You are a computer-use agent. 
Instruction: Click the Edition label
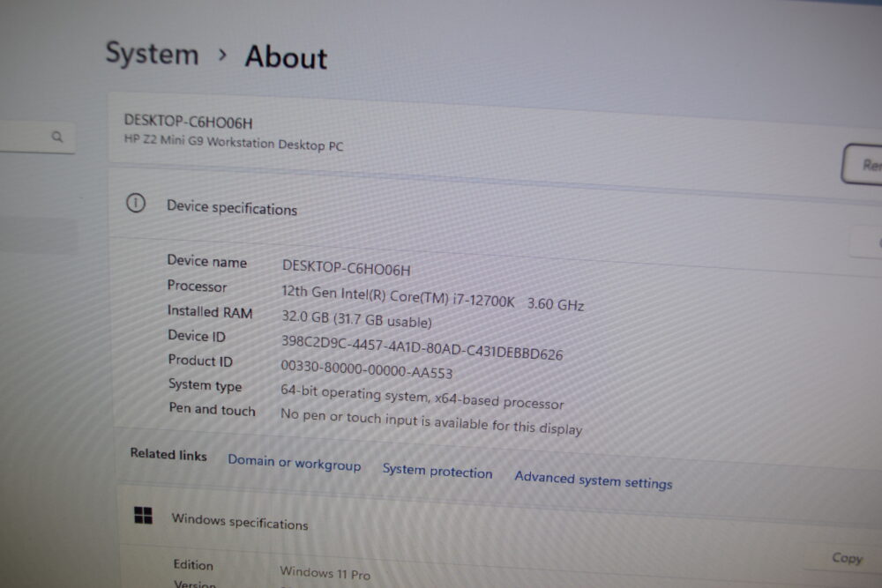[x=193, y=564]
